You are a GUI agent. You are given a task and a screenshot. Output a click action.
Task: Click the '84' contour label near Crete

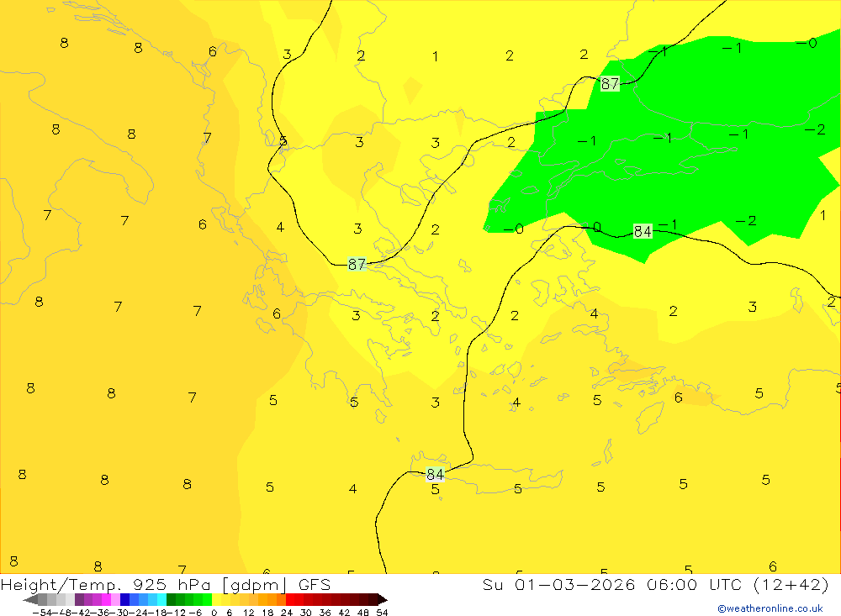coord(435,474)
